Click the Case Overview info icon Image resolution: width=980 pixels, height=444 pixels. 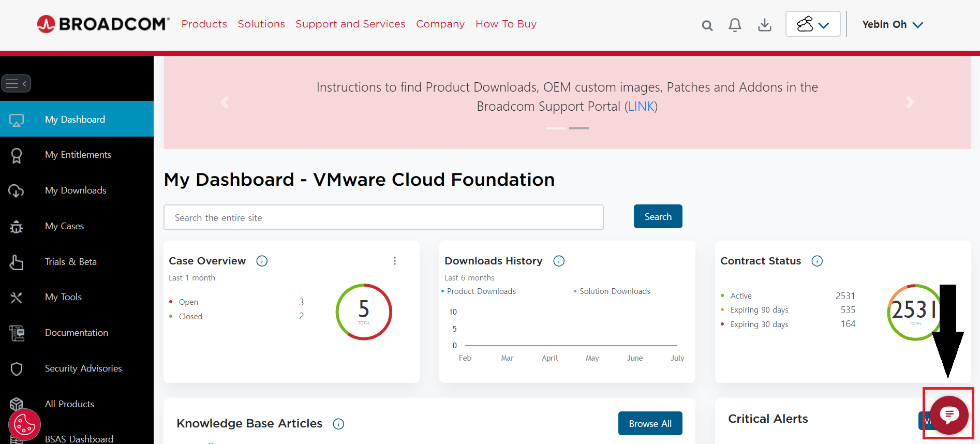[262, 261]
